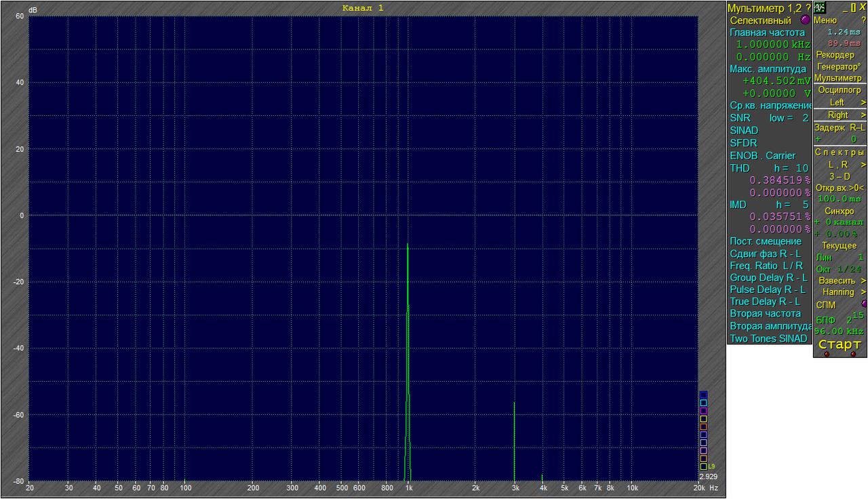Image resolution: width=868 pixels, height=499 pixels.
Task: Click the 0.035751 % IMD value
Action: 780,216
